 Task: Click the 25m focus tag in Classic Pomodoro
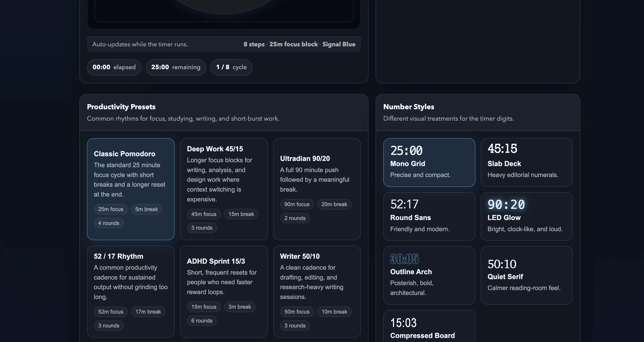click(110, 209)
